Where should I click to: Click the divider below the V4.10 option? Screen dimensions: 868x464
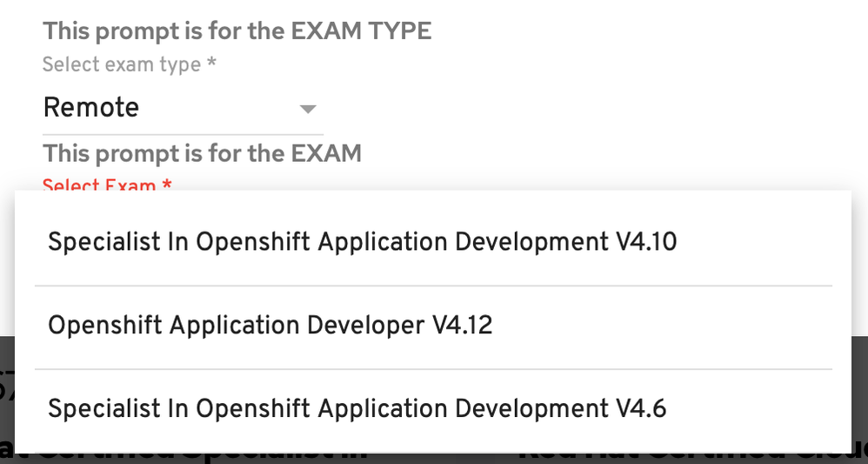[433, 286]
